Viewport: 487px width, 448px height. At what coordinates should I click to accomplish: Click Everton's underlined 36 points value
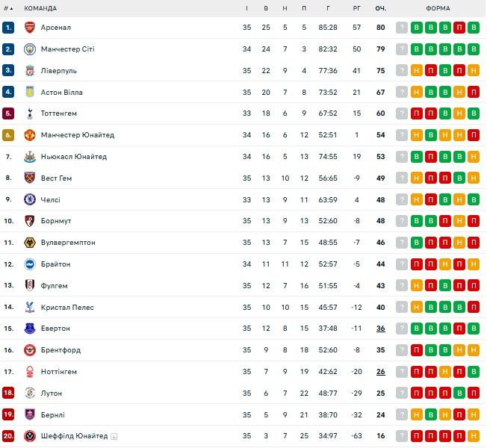click(x=380, y=329)
